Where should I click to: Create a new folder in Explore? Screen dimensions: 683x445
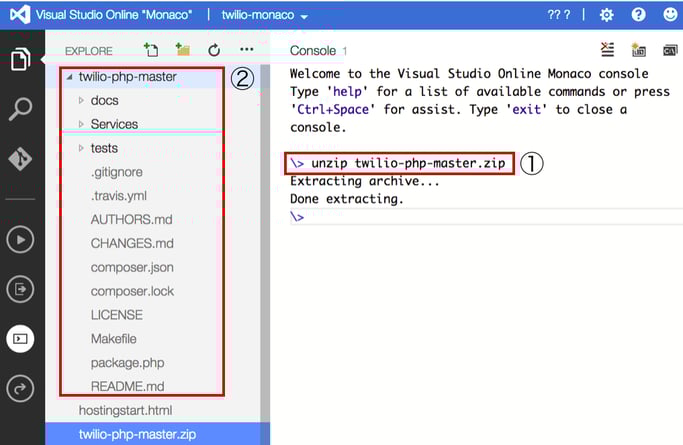pyautogui.click(x=183, y=50)
